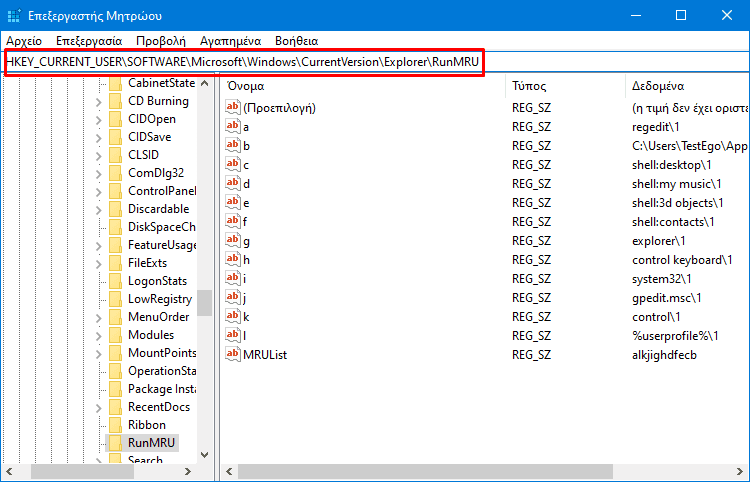Select the string icon of value d
This screenshot has height=482, width=750.
(x=233, y=184)
